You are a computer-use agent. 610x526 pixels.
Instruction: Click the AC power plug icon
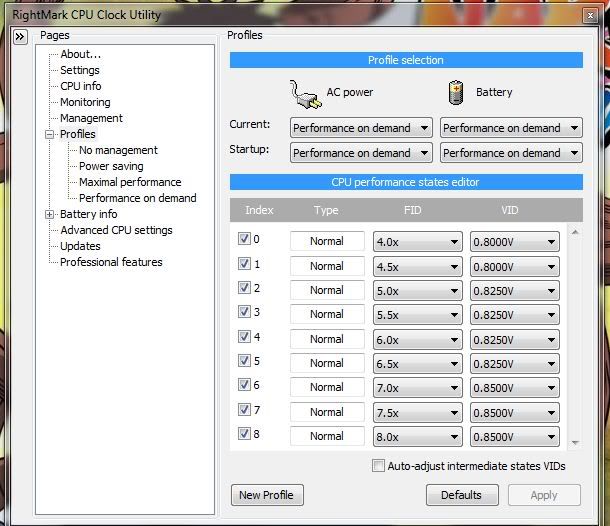[x=305, y=95]
